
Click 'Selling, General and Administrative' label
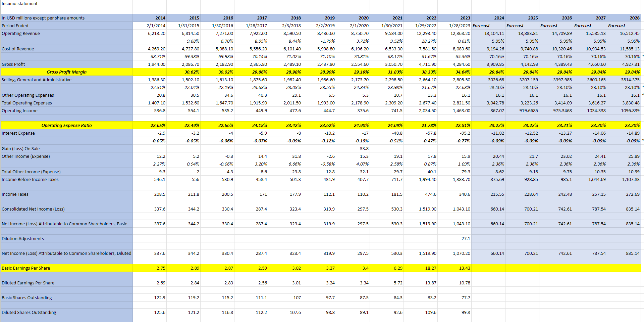point(66,80)
